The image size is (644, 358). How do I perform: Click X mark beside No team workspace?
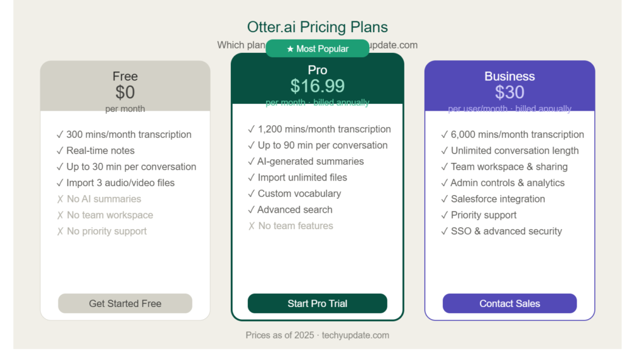(x=60, y=215)
